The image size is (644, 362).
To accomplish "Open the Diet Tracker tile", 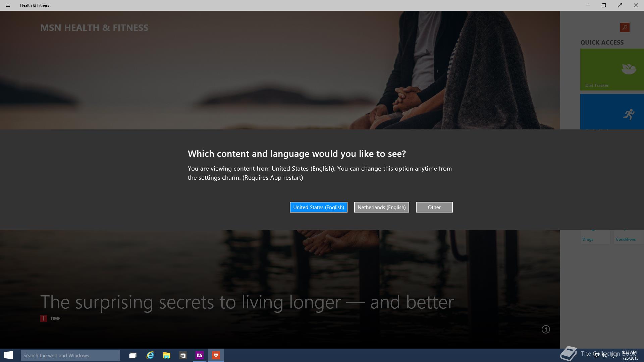I will 612,69.
